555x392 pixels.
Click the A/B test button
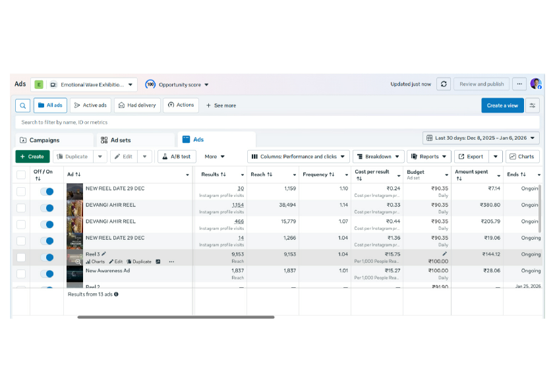(x=177, y=156)
